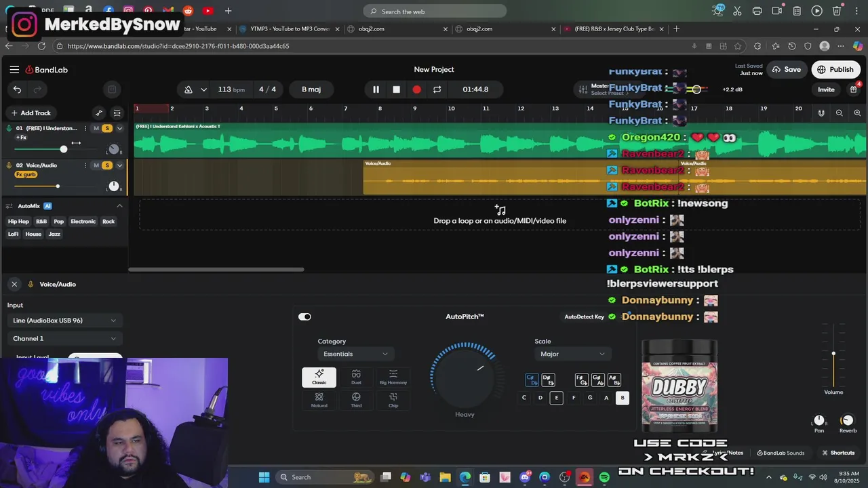The image size is (868, 488).
Task: Close the Voice/Audio panel
Action: 14,284
